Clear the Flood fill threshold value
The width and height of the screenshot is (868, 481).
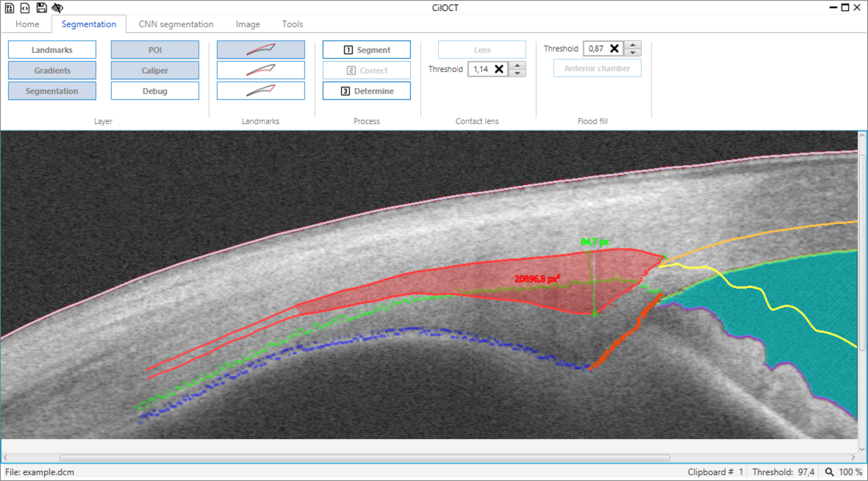coord(614,49)
